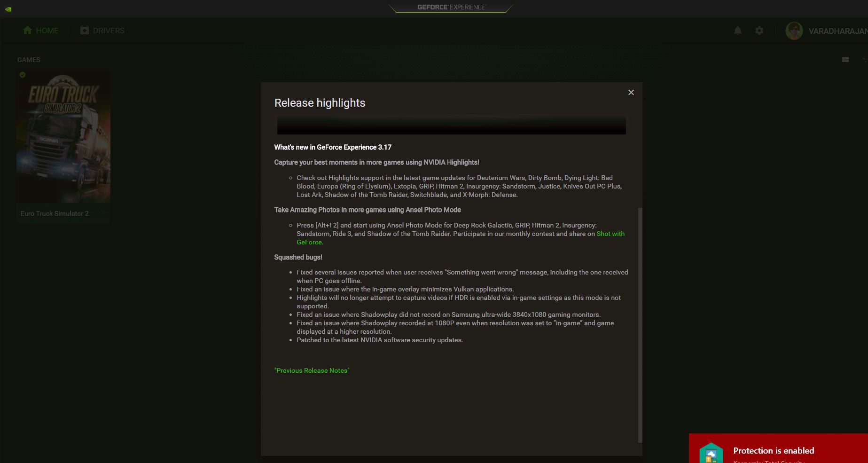Open the Previous Release Notes link

click(x=312, y=370)
